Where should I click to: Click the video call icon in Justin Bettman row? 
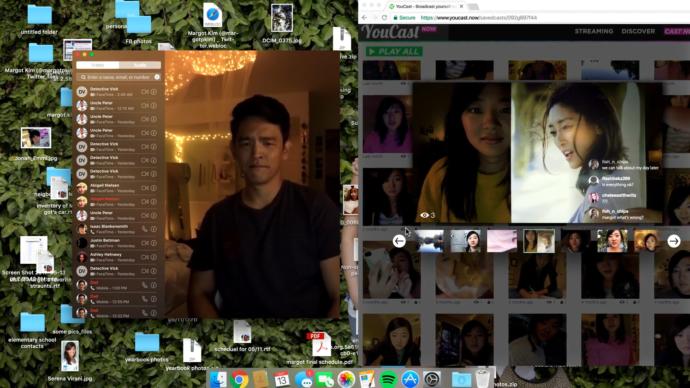tap(145, 243)
